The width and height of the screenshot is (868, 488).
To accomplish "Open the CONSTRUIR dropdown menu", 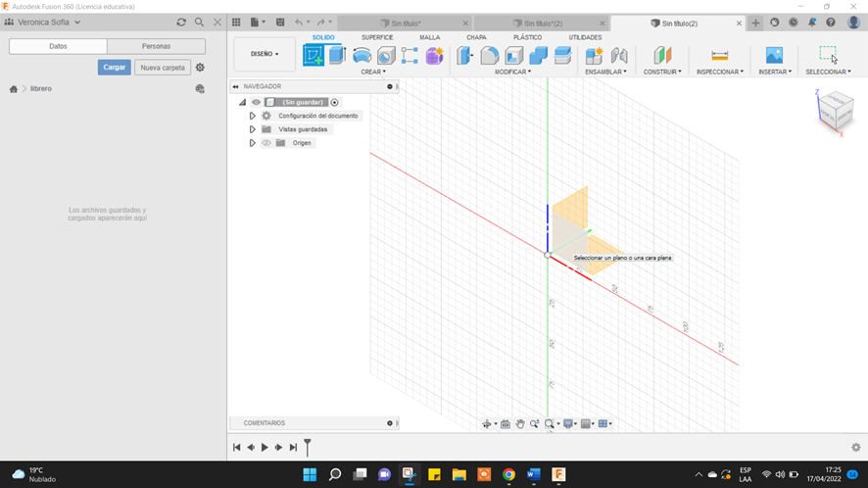I will pos(662,72).
